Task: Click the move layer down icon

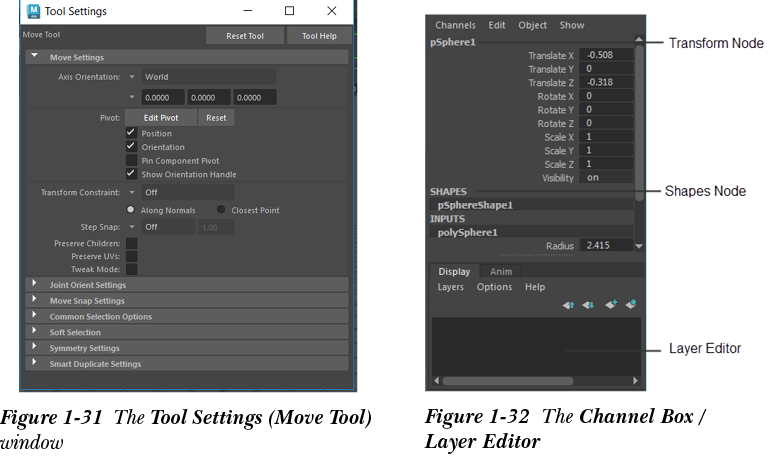Action: pyautogui.click(x=588, y=304)
